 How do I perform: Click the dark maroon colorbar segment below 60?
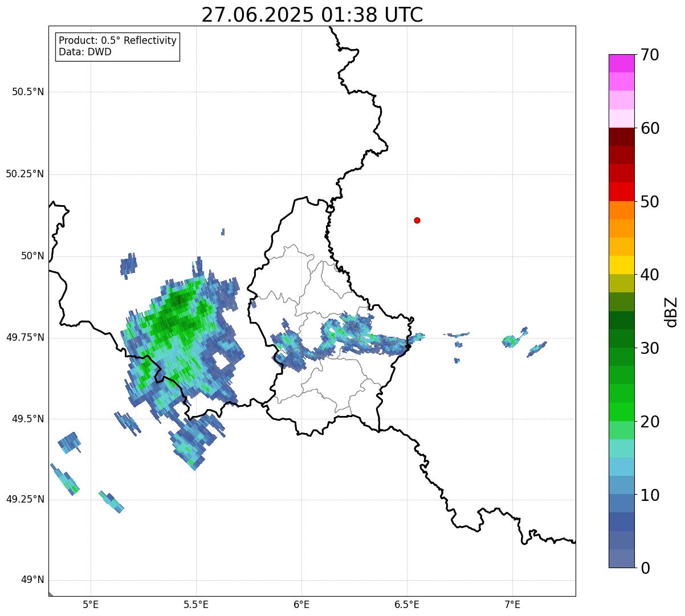622,137
